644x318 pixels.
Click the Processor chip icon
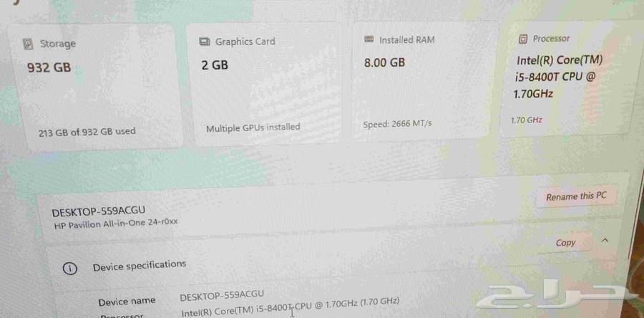pos(523,39)
